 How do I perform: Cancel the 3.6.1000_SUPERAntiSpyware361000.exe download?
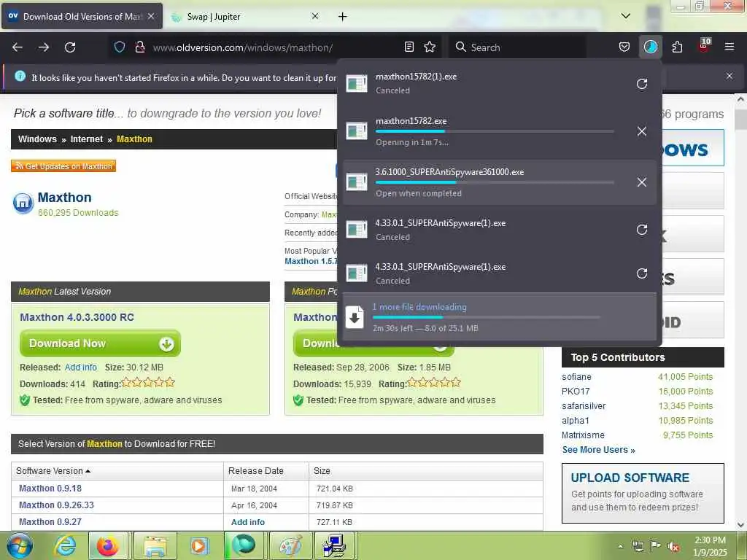coord(642,182)
